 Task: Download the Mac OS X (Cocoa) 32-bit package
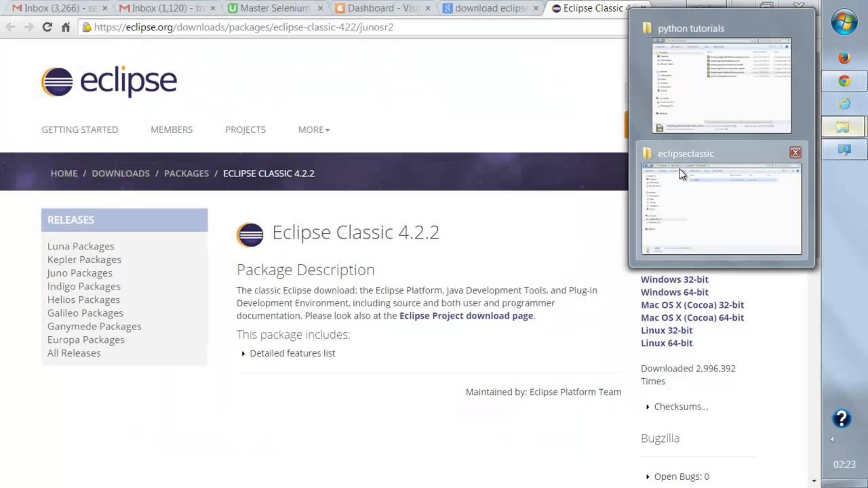point(692,305)
